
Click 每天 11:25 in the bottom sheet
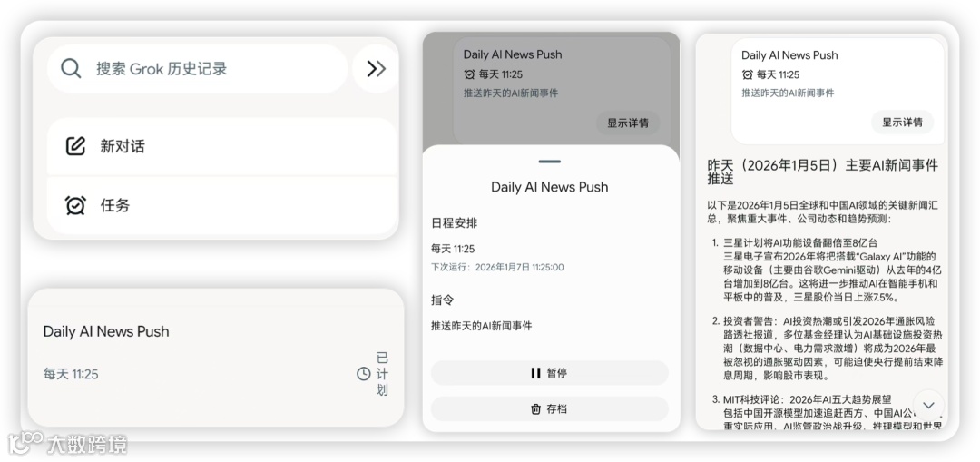tap(453, 249)
